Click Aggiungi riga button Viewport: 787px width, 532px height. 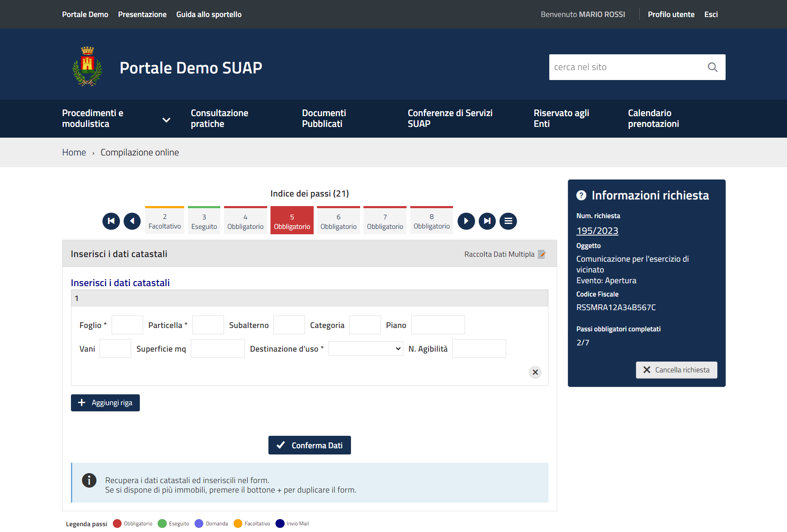coord(105,403)
